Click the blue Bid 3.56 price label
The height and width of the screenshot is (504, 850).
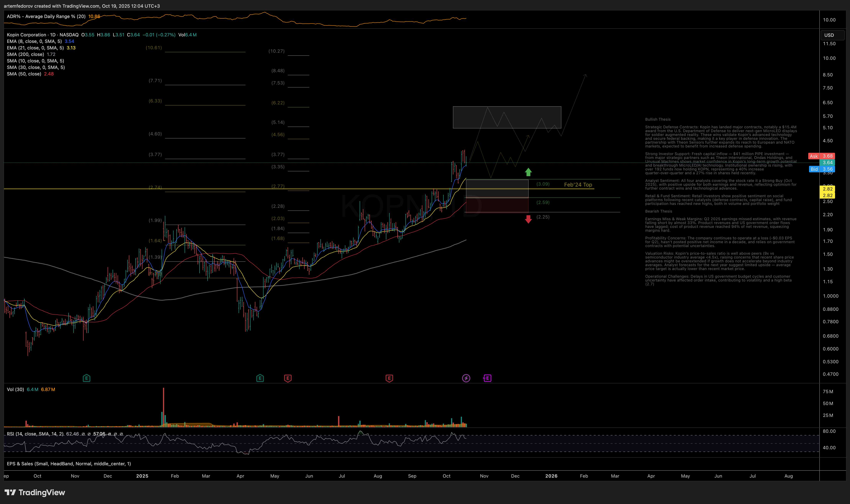(x=821, y=169)
